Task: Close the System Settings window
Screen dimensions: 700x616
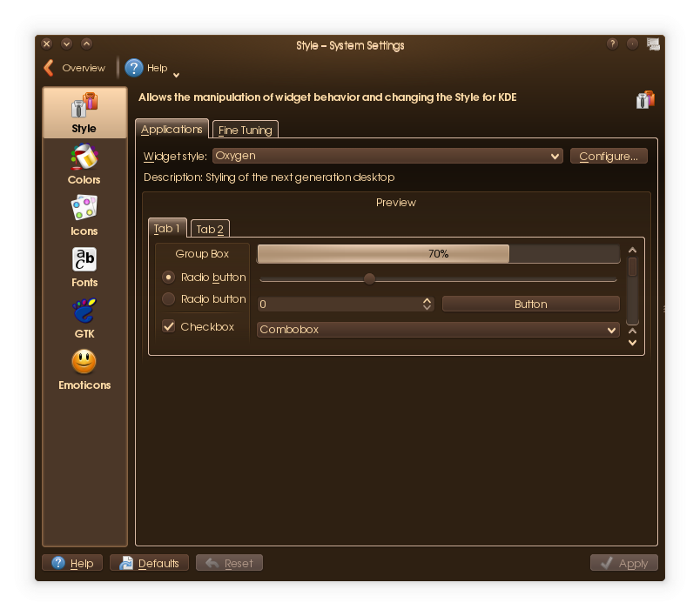Action: [x=46, y=44]
